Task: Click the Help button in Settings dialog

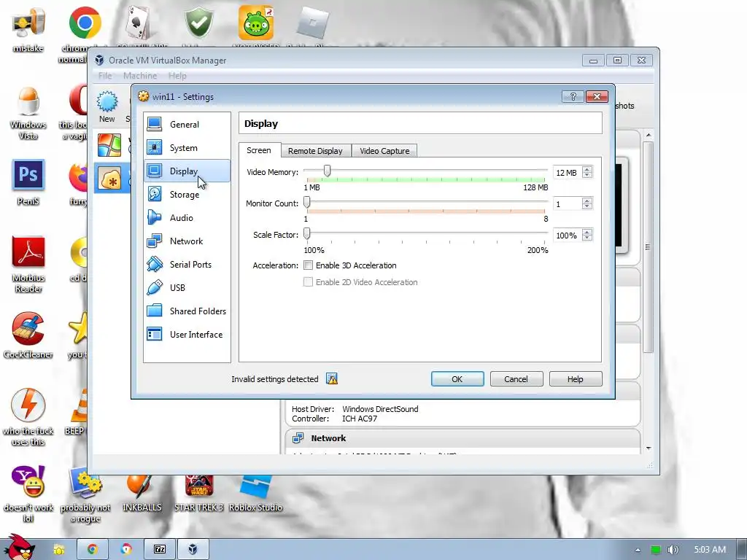Action: pyautogui.click(x=575, y=379)
